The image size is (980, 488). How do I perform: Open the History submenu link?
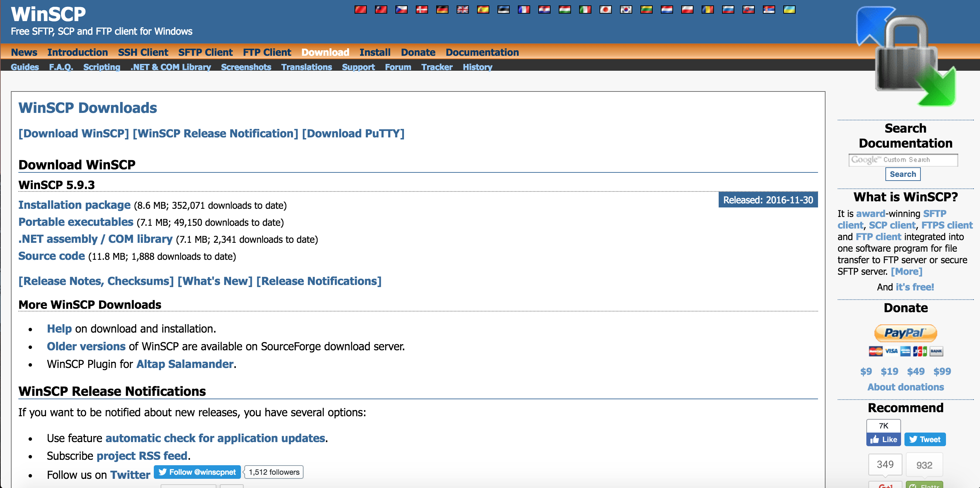click(477, 67)
